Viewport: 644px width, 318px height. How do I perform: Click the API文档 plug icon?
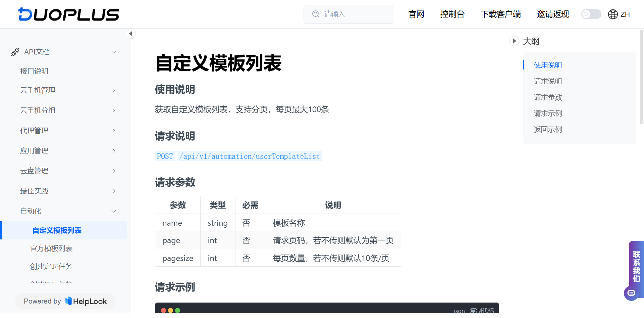(15, 52)
